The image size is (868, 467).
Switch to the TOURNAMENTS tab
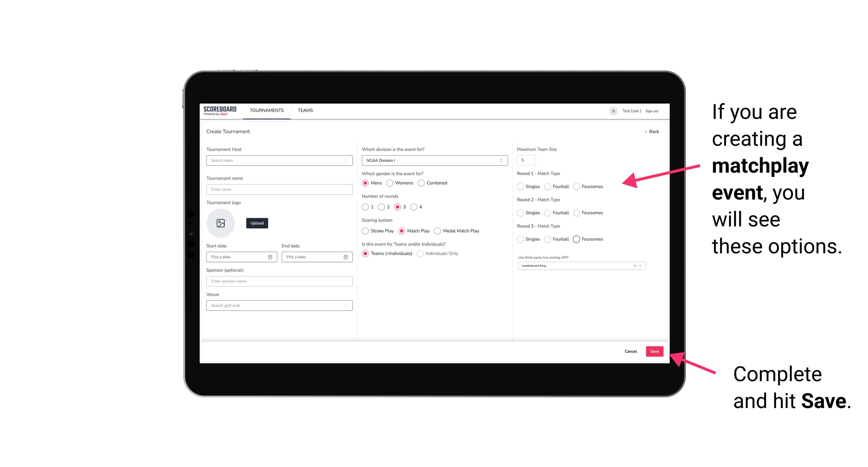click(266, 110)
